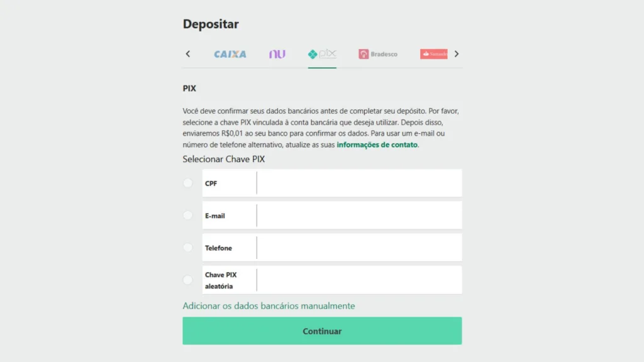Switch to the Bradesco deposit tab

point(377,54)
